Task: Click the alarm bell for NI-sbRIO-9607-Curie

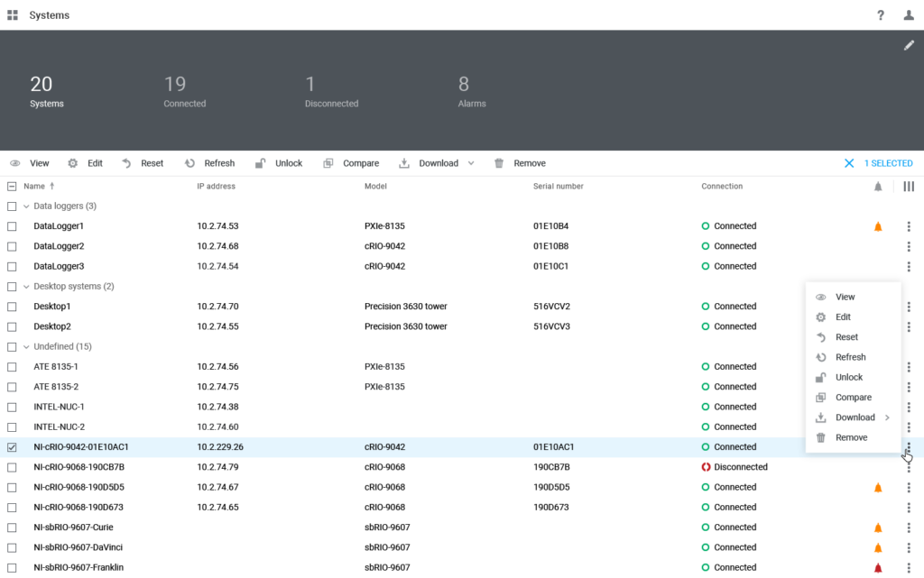Action: (878, 528)
